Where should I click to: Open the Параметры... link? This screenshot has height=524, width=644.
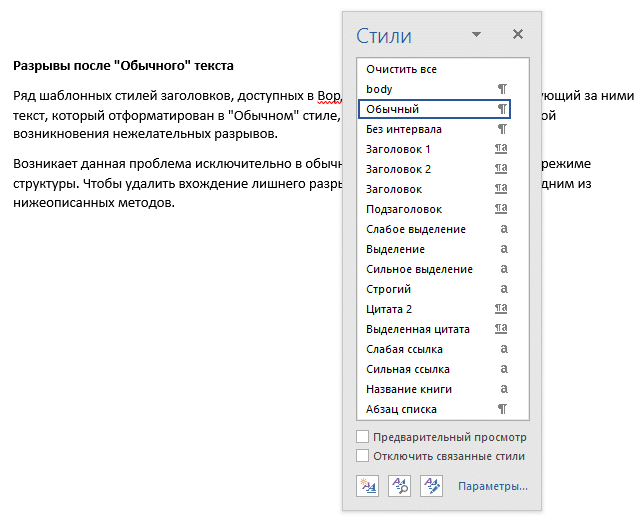point(492,487)
